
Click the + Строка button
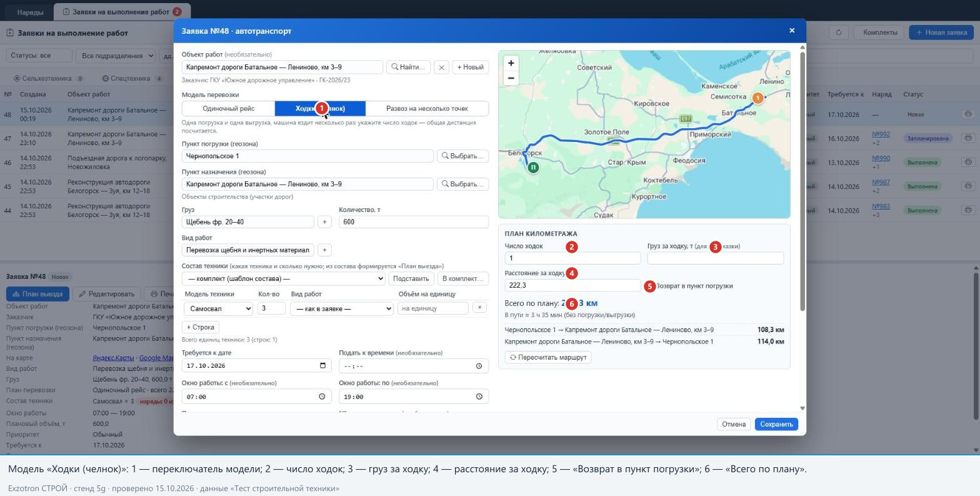pos(201,327)
